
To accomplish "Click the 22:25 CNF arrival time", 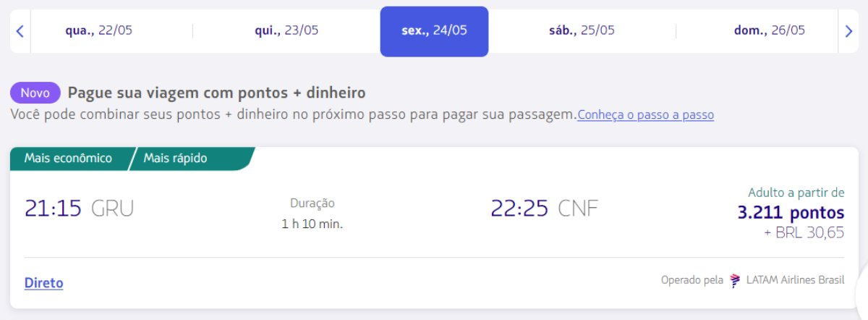I will click(545, 209).
